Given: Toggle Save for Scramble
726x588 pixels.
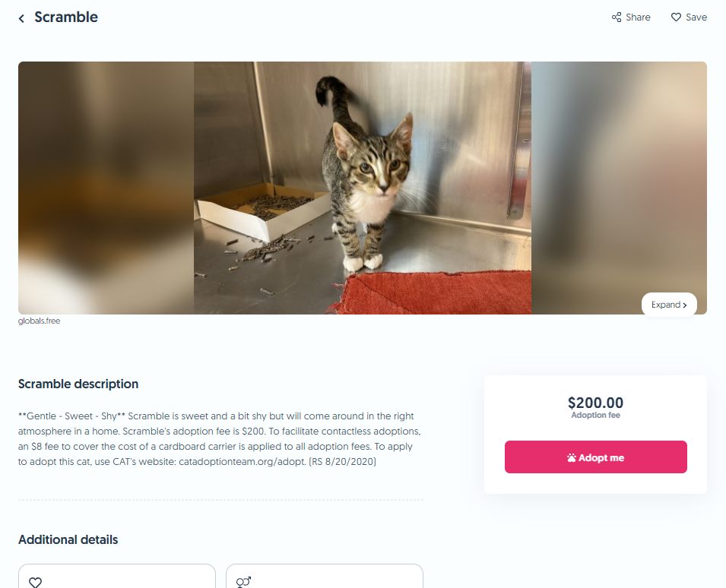Looking at the screenshot, I should click(x=689, y=17).
